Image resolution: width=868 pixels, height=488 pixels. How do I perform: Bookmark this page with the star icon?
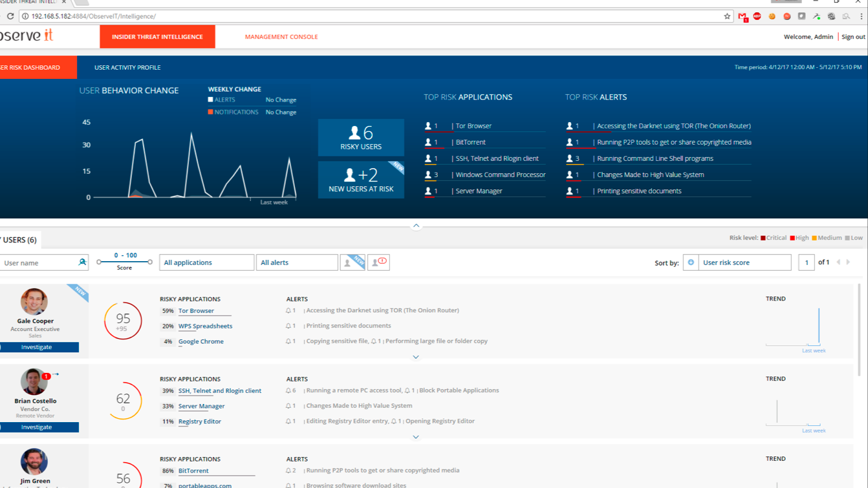click(727, 16)
